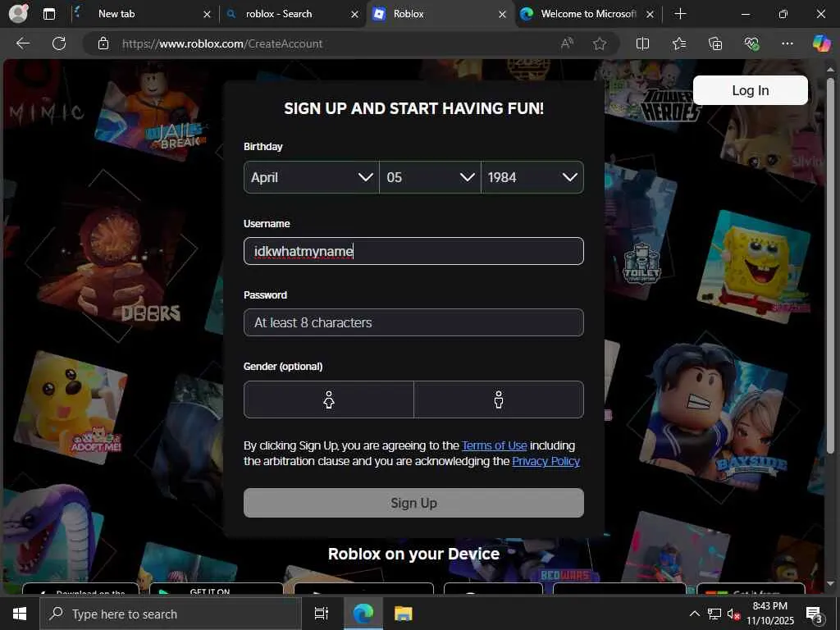The image size is (840, 630).
Task: Click the Password input field
Action: click(x=413, y=322)
